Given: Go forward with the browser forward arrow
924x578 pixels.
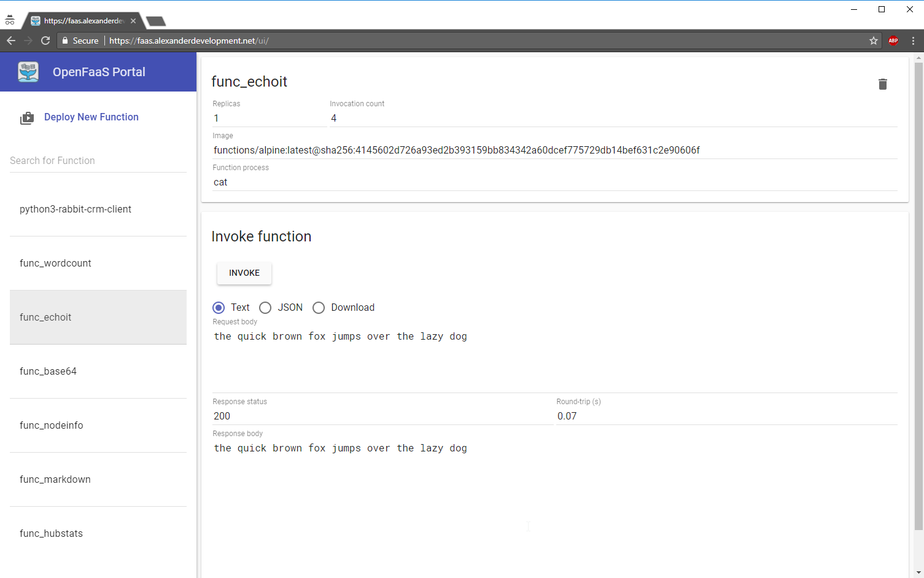Looking at the screenshot, I should tap(28, 41).
